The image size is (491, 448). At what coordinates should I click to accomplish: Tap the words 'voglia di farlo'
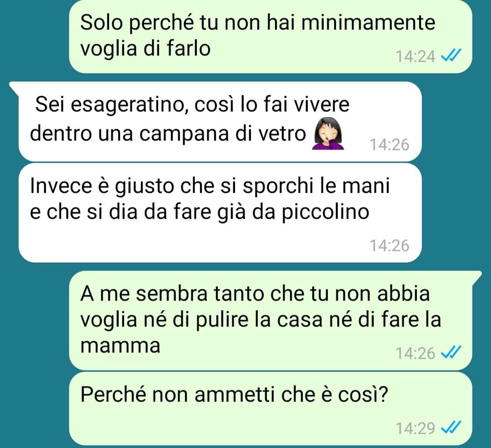145,49
